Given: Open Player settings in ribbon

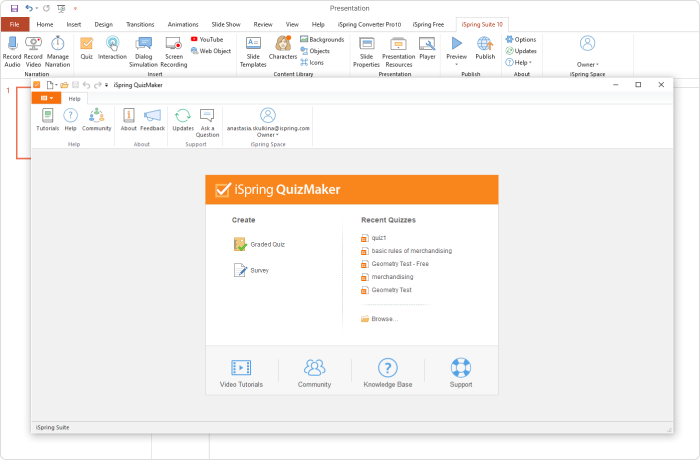Looking at the screenshot, I should (427, 48).
